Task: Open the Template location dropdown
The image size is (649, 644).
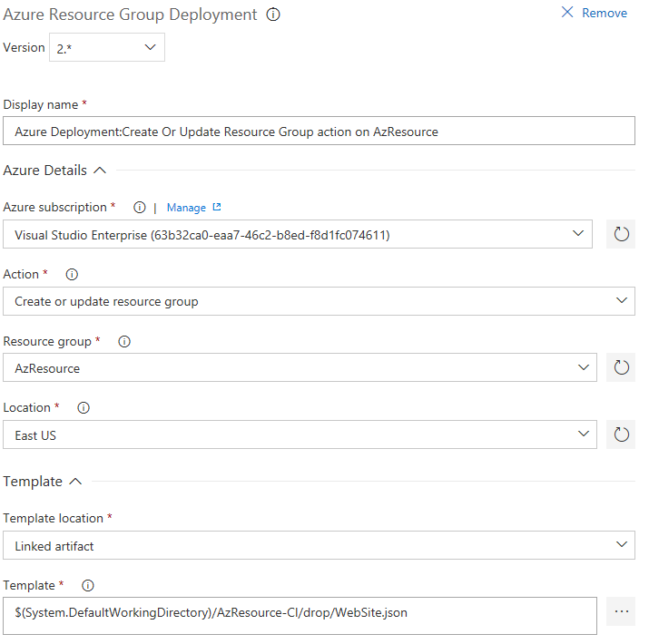Action: click(319, 546)
